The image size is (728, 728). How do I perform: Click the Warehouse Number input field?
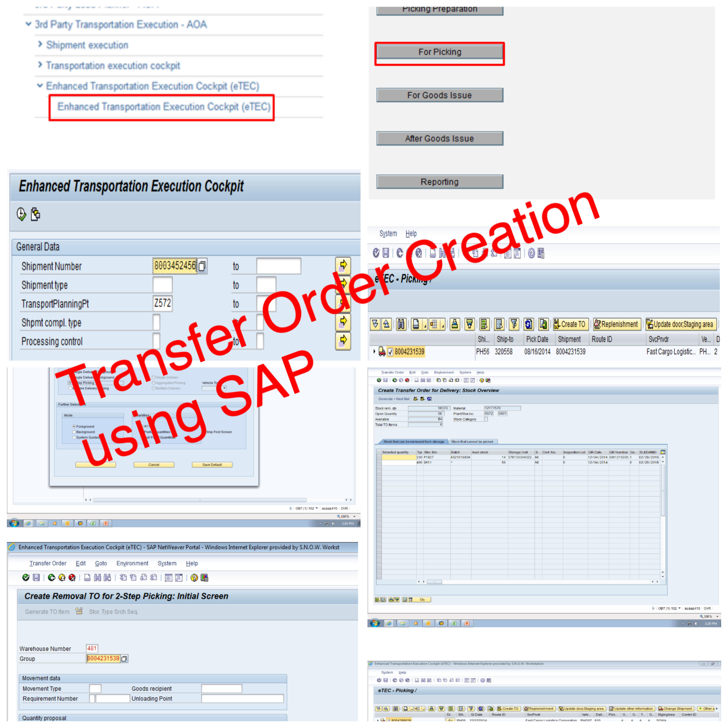pos(91,648)
